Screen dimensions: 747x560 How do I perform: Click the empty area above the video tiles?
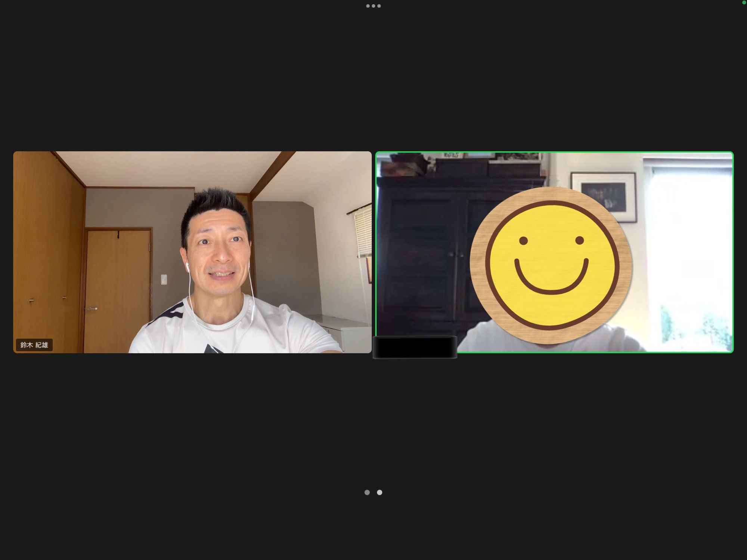[373, 78]
